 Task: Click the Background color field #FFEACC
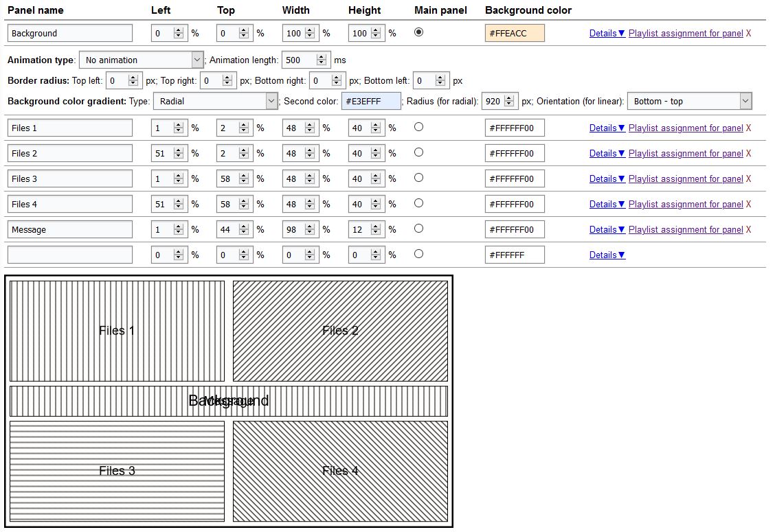[515, 33]
